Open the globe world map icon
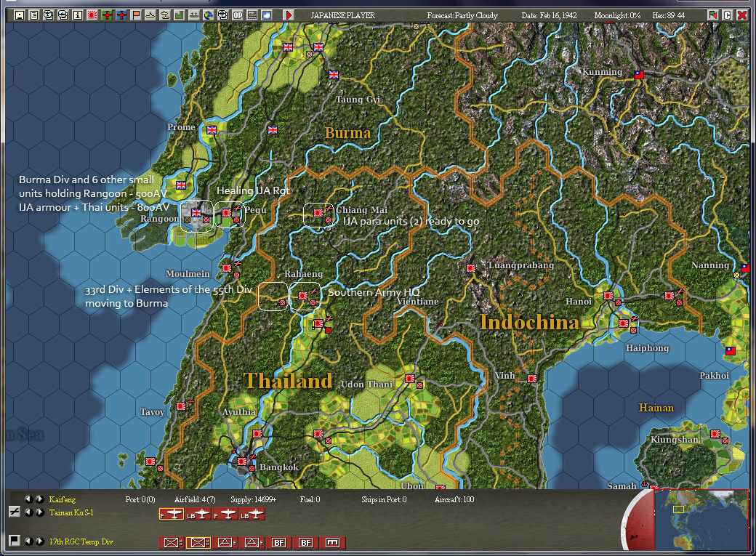Image resolution: width=756 pixels, height=556 pixels. click(209, 15)
